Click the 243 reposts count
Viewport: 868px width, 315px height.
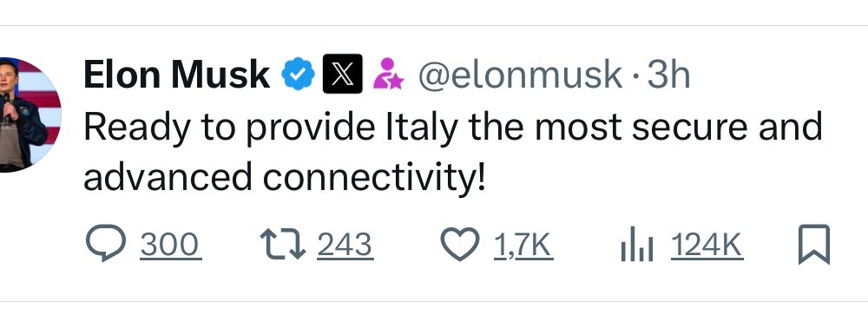(x=345, y=245)
